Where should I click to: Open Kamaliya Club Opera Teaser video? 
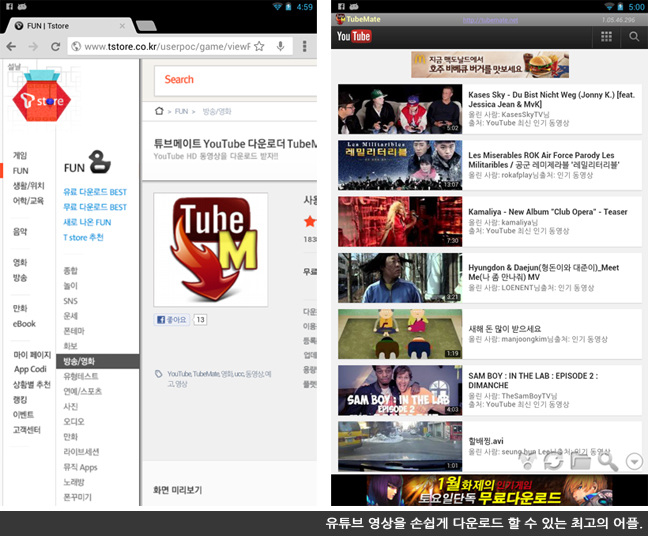click(490, 222)
